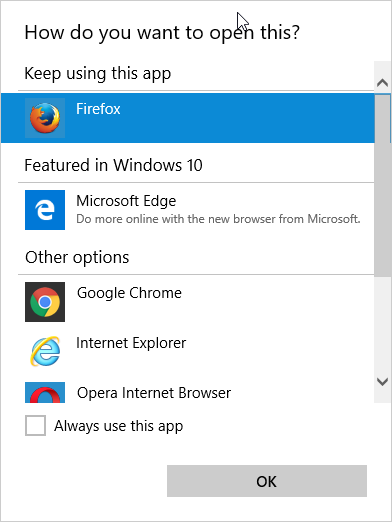Click the Microsoft Edge icon
This screenshot has width=392, height=522.
(x=45, y=210)
